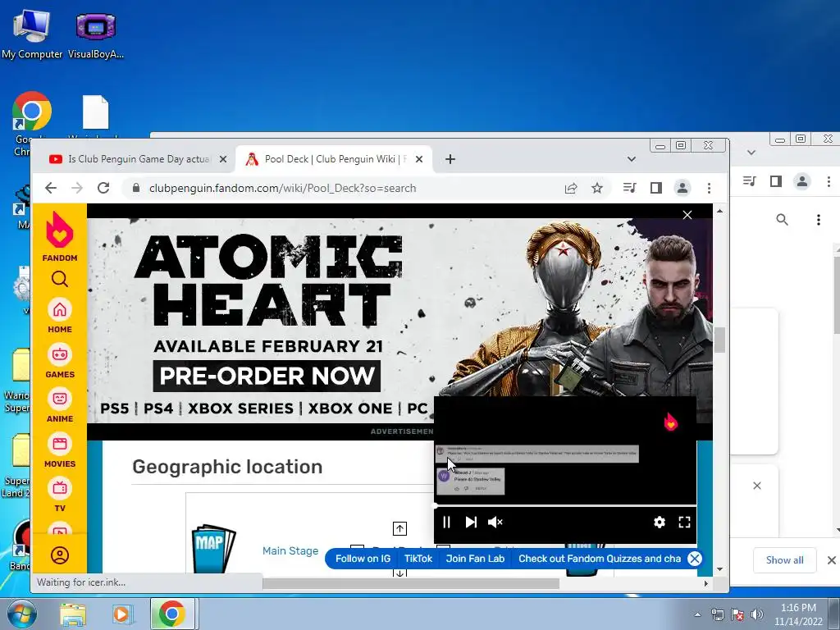Bookmark this page with star icon
The height and width of the screenshot is (630, 840).
coord(597,188)
